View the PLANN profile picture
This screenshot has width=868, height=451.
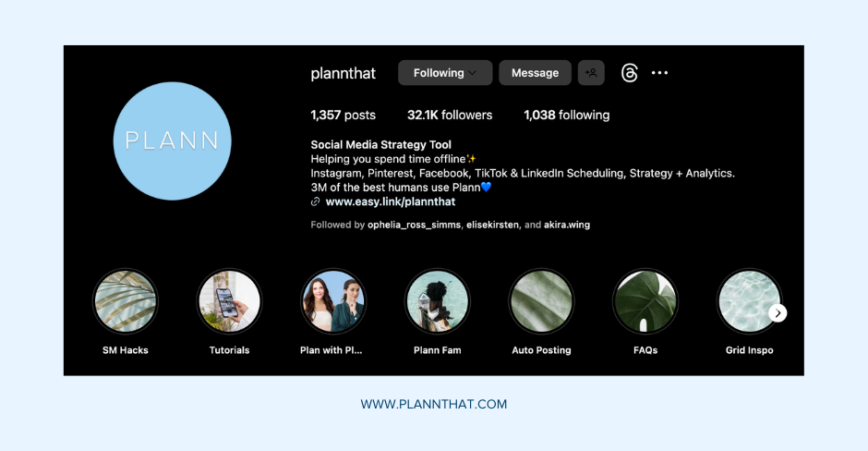click(x=172, y=141)
